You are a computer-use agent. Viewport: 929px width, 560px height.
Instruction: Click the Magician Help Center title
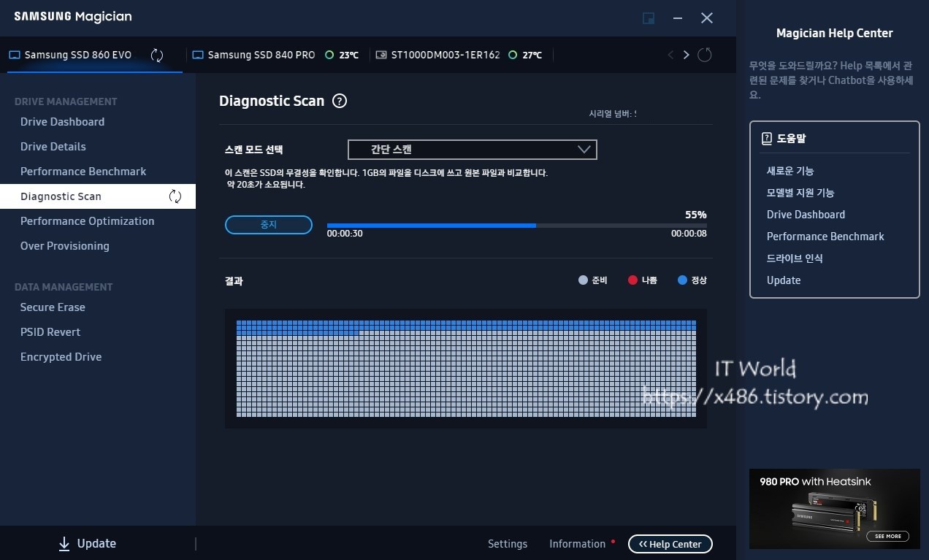point(835,33)
